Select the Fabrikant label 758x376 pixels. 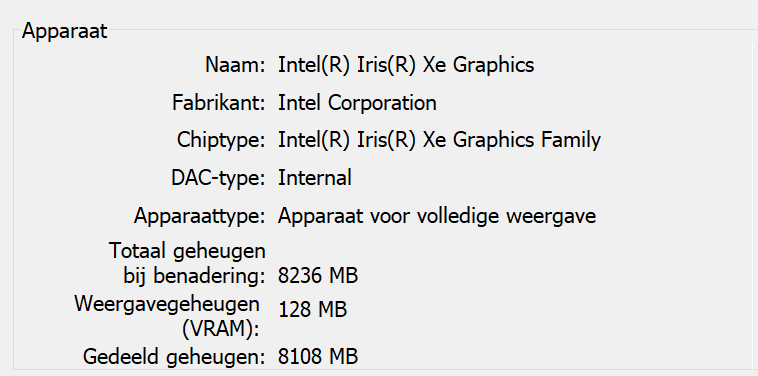[x=219, y=102]
